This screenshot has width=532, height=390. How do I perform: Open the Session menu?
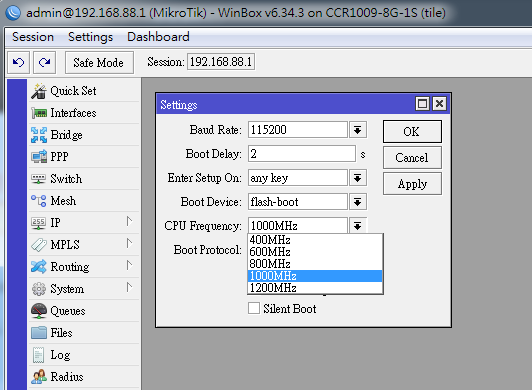pos(33,37)
